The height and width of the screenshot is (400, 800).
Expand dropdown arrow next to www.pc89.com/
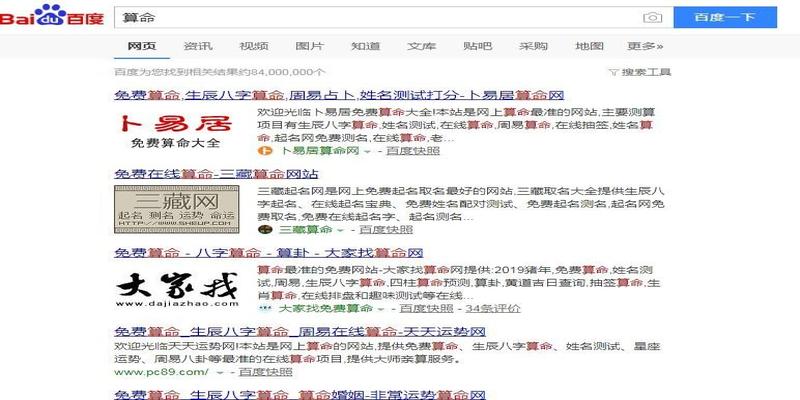click(x=220, y=373)
